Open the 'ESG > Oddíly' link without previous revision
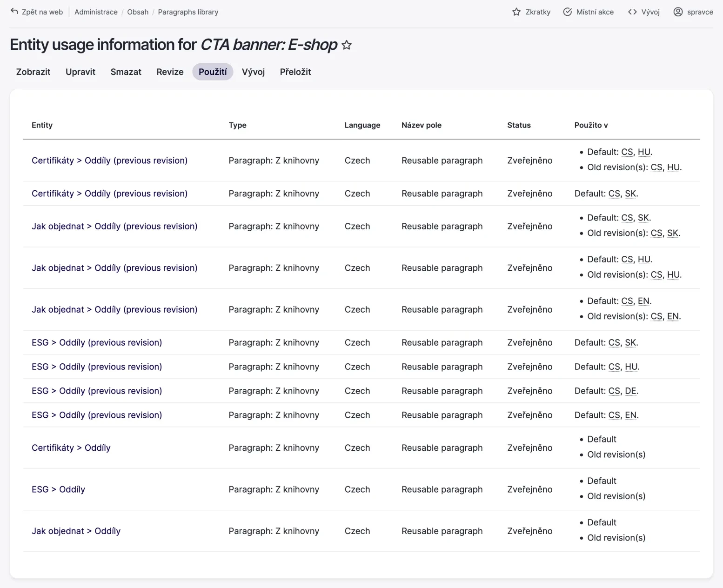Image resolution: width=723 pixels, height=588 pixels. 58,489
